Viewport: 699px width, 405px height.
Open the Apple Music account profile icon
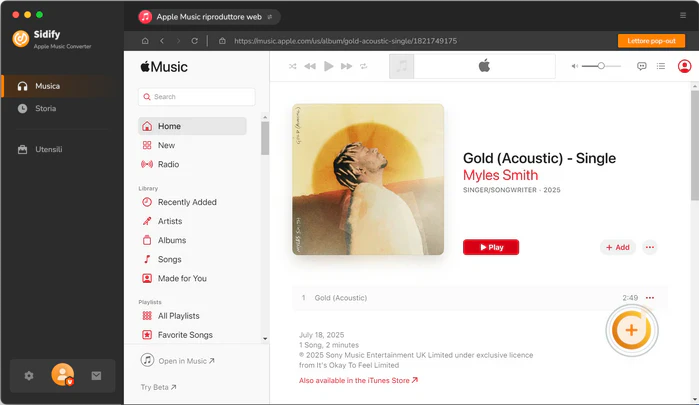pos(684,66)
